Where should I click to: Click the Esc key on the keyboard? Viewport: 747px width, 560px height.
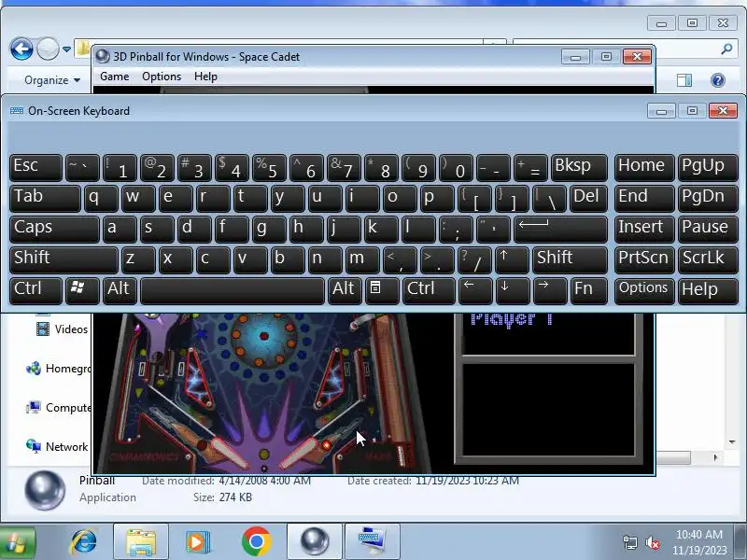35,168
